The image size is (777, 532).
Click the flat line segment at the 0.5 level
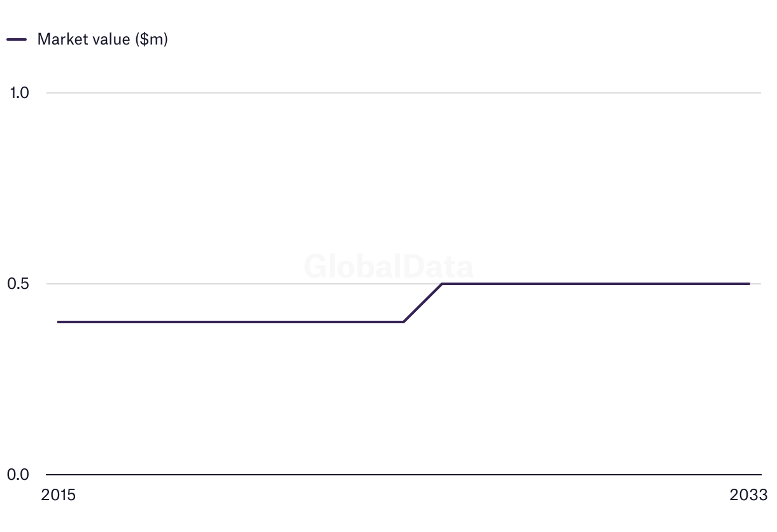pyautogui.click(x=595, y=284)
